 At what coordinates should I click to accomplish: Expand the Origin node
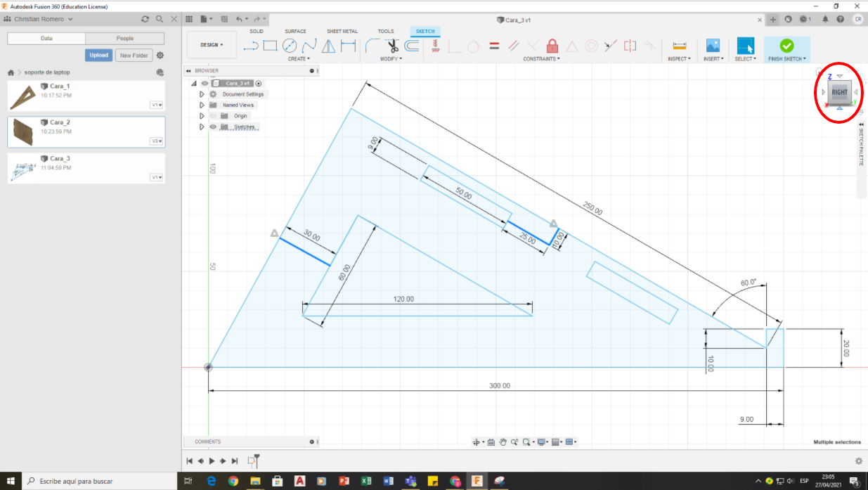pyautogui.click(x=202, y=116)
